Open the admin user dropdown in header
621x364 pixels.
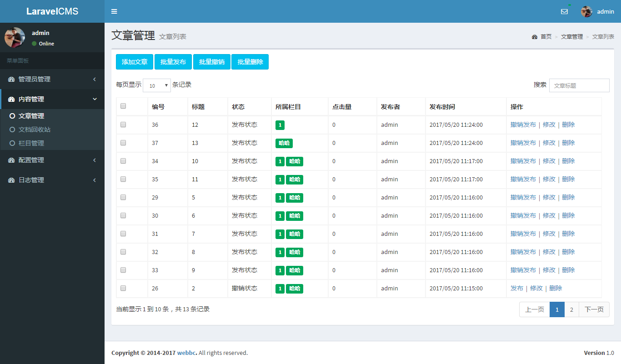pyautogui.click(x=597, y=11)
